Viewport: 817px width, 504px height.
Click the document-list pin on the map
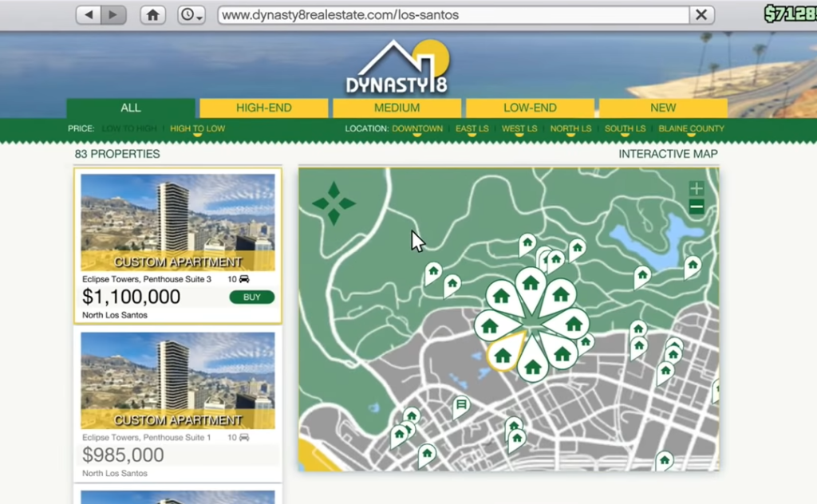tap(460, 406)
